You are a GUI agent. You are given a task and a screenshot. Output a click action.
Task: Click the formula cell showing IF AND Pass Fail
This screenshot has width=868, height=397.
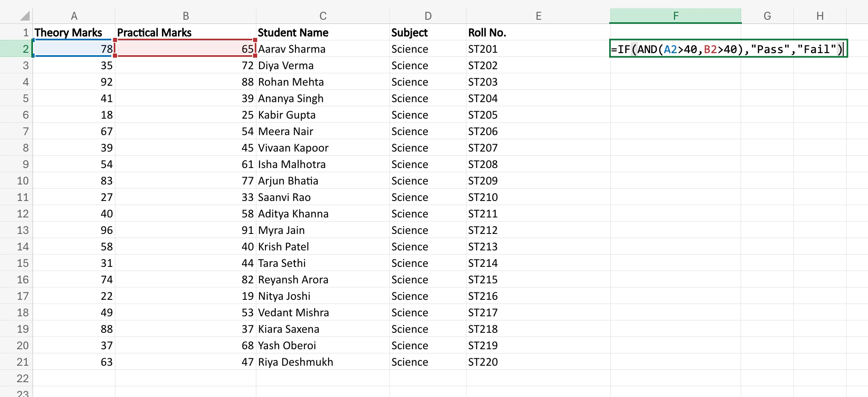click(728, 49)
